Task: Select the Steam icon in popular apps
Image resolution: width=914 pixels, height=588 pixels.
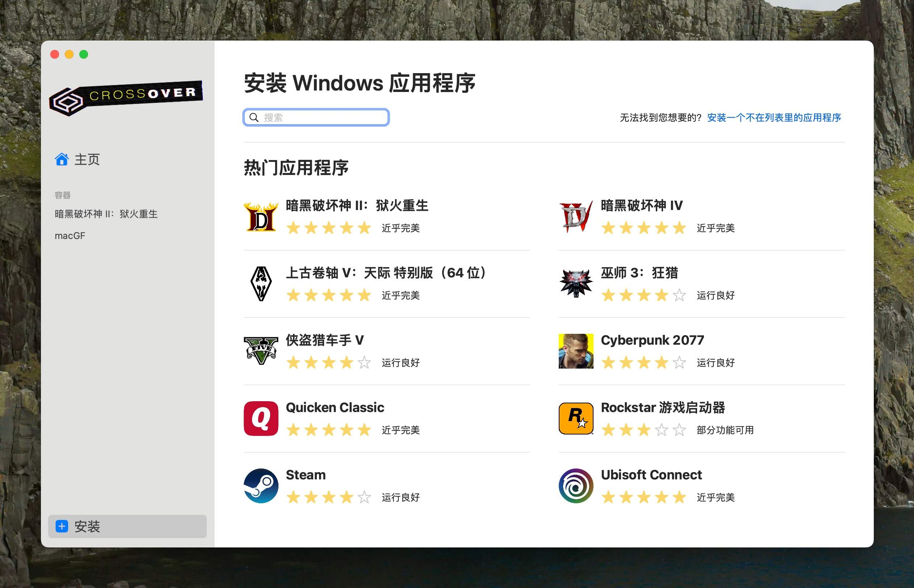Action: (261, 485)
